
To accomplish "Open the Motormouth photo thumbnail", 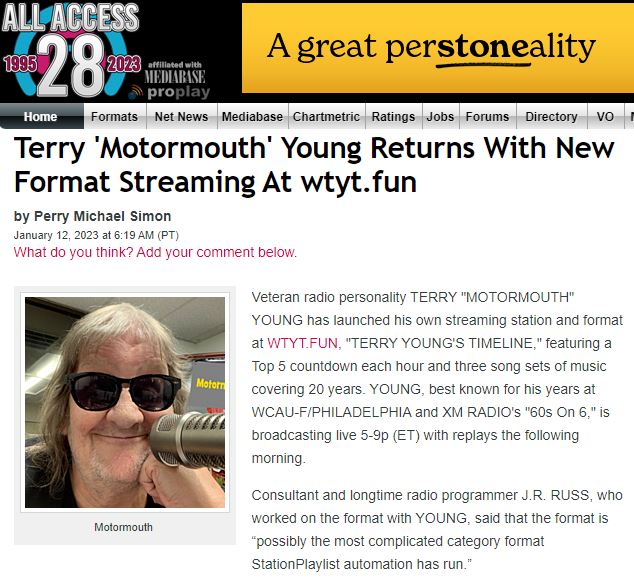I will point(125,402).
